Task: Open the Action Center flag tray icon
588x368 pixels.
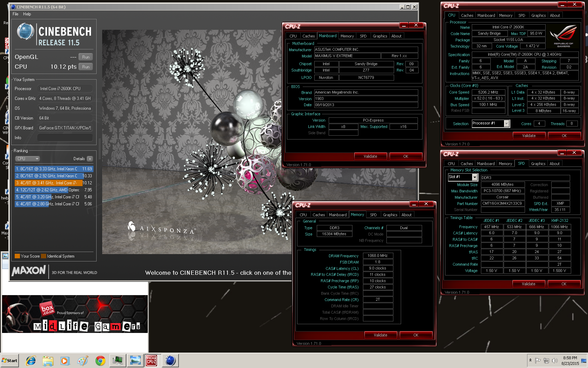Action: click(x=538, y=360)
